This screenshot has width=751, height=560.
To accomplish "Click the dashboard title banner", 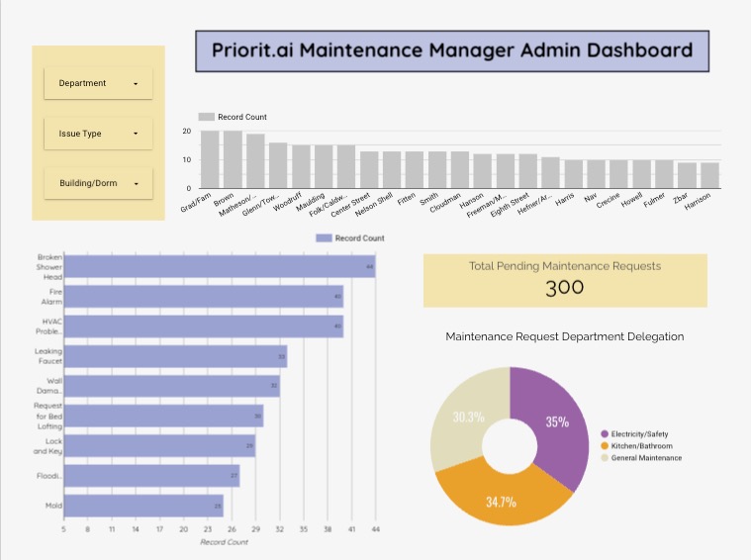I will [x=452, y=51].
